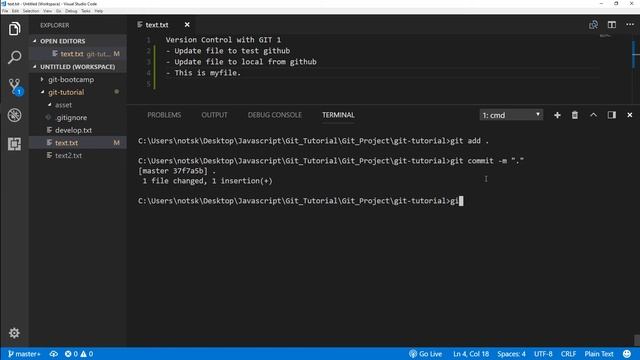Switch to the OUTPUT tab

tap(214, 115)
